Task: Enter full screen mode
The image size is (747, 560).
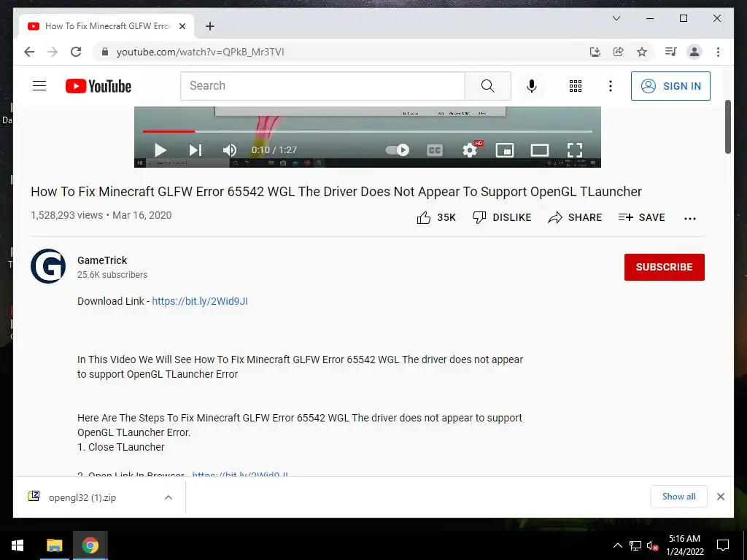Action: 575,150
